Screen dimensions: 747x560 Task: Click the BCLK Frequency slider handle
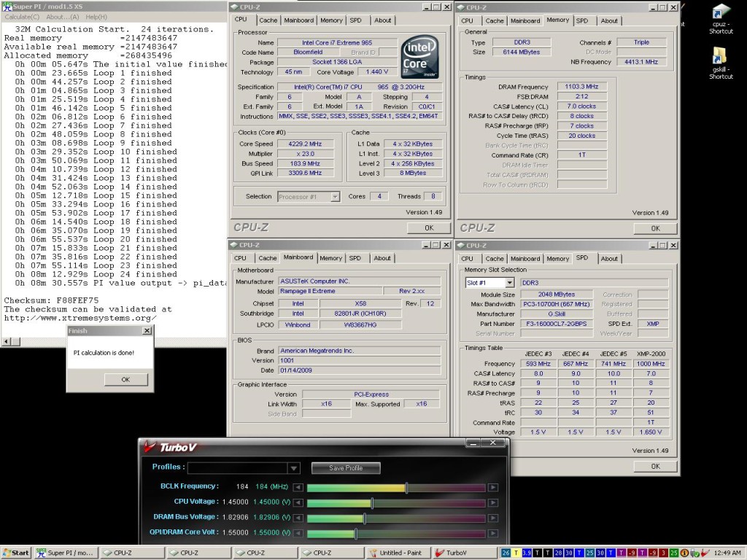(406, 487)
